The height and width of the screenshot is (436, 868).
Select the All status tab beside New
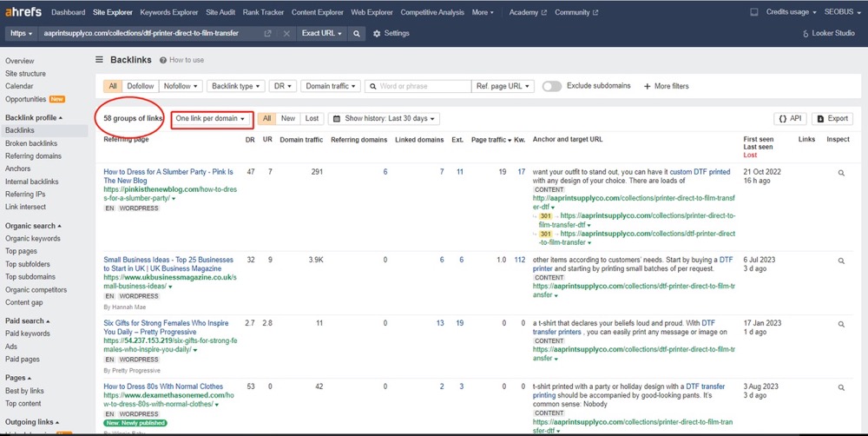click(266, 119)
